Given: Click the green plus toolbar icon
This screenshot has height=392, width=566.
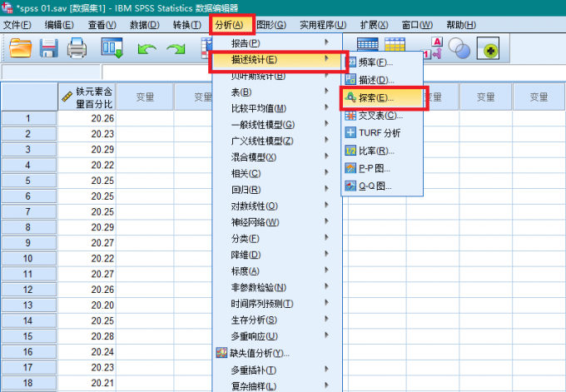Looking at the screenshot, I should (488, 48).
